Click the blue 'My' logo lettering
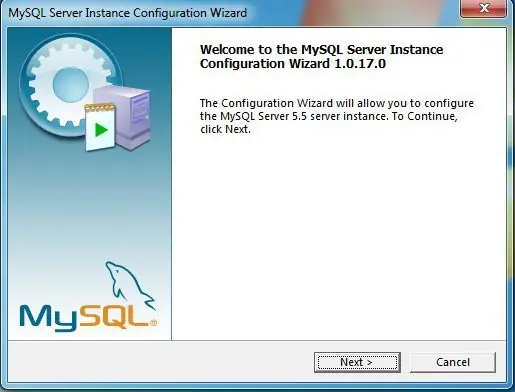515x392 pixels. (x=48, y=318)
